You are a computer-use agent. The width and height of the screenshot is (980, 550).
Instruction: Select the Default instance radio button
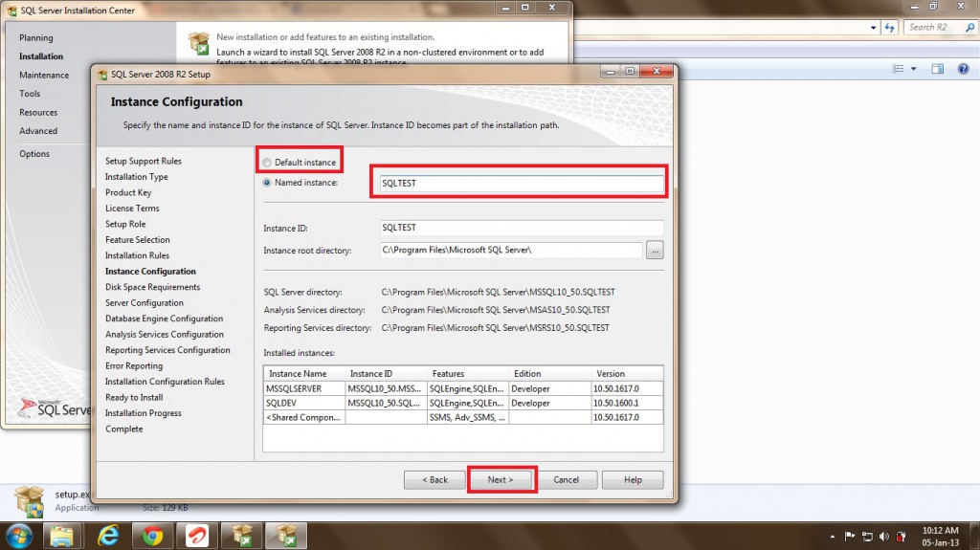tap(267, 163)
